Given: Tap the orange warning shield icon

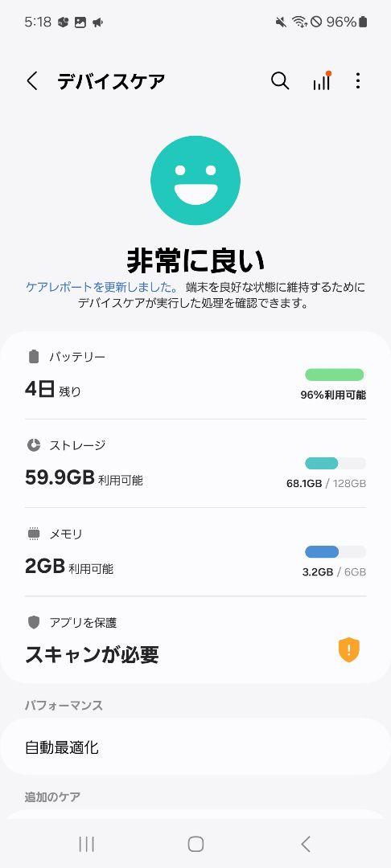Looking at the screenshot, I should point(349,650).
